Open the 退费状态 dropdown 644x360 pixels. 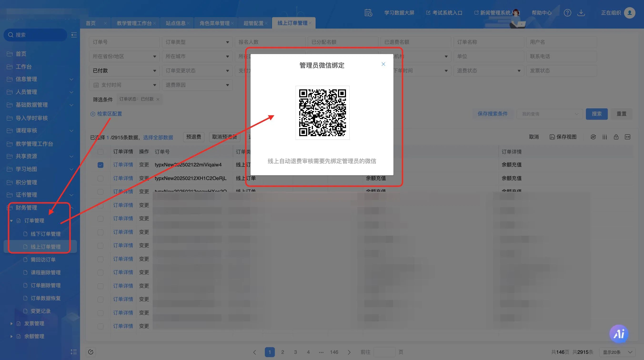(489, 71)
